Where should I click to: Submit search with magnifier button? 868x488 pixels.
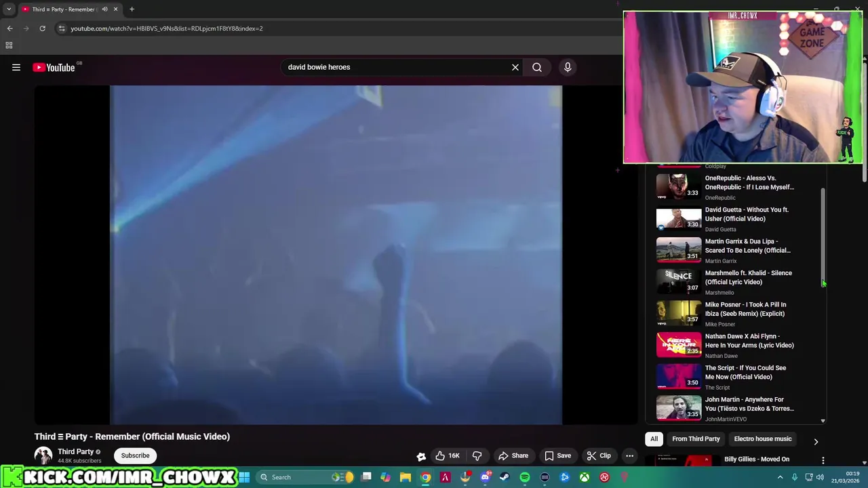537,67
